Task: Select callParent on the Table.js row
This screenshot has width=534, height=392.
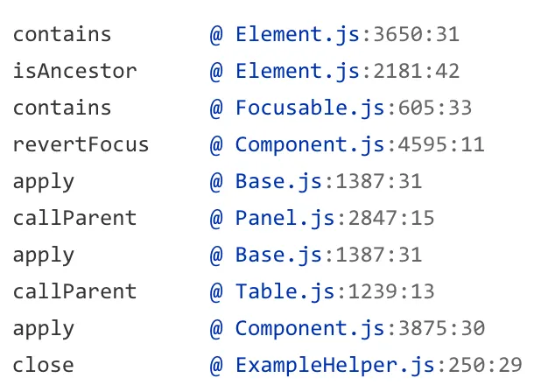Action: click(74, 291)
